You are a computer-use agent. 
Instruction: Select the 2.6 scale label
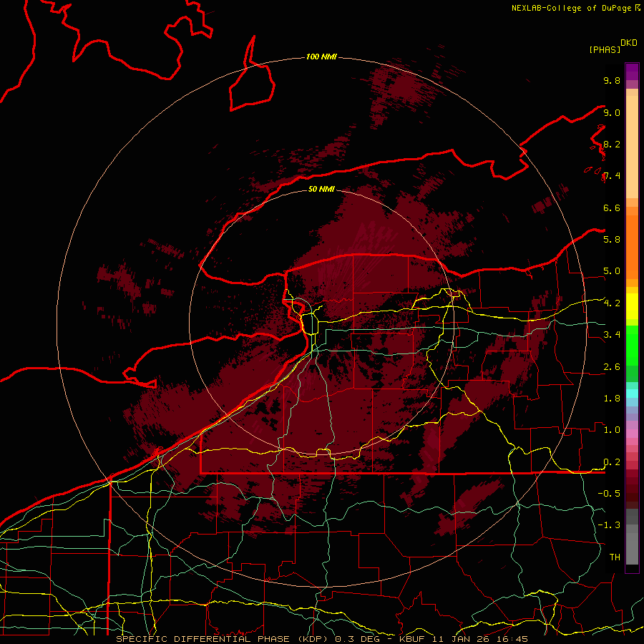point(612,367)
